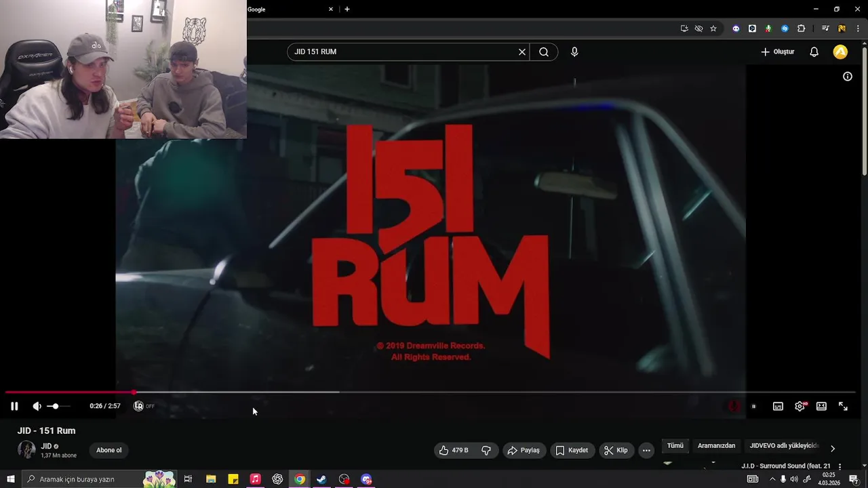Viewport: 868px width, 488px height.
Task: Open the Chrome three-dot menu
Action: [858, 28]
